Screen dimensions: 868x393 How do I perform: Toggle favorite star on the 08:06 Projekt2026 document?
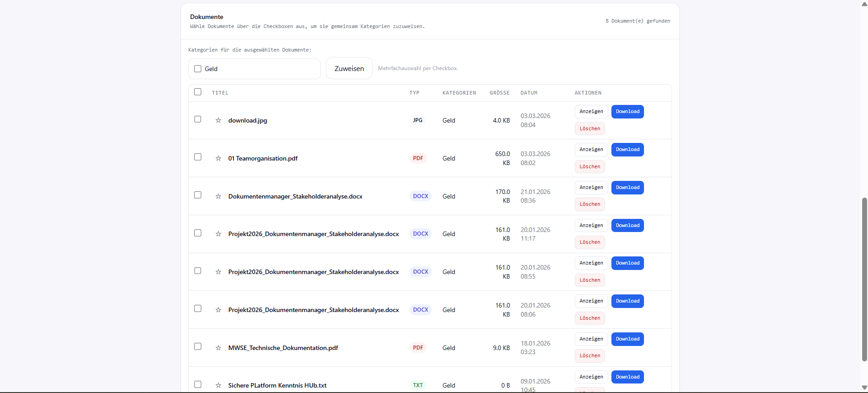pos(218,310)
